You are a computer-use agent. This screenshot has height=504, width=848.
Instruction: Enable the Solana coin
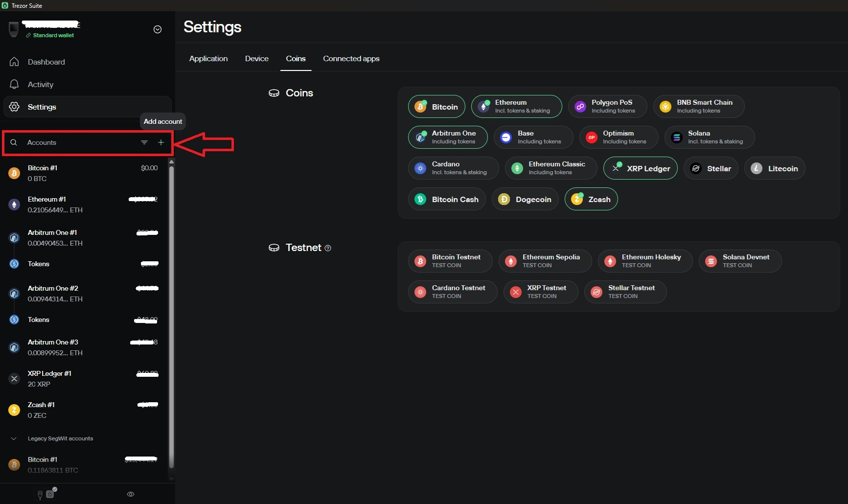tap(710, 137)
